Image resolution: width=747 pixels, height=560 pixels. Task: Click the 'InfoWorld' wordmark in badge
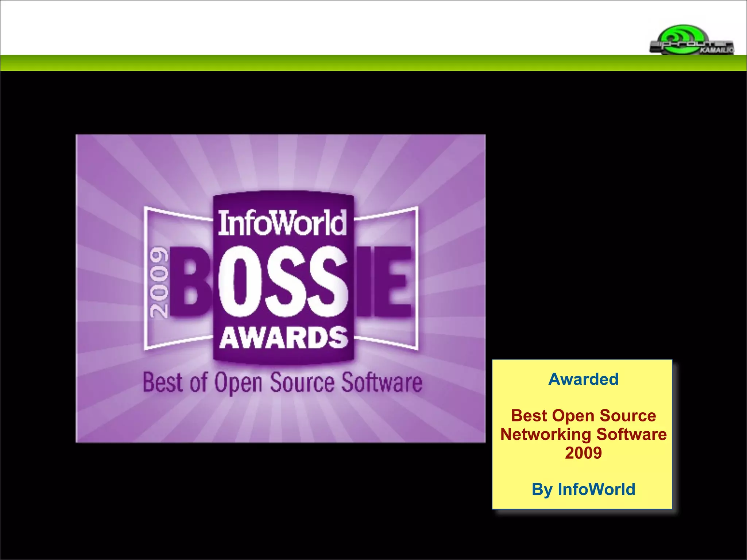point(282,223)
